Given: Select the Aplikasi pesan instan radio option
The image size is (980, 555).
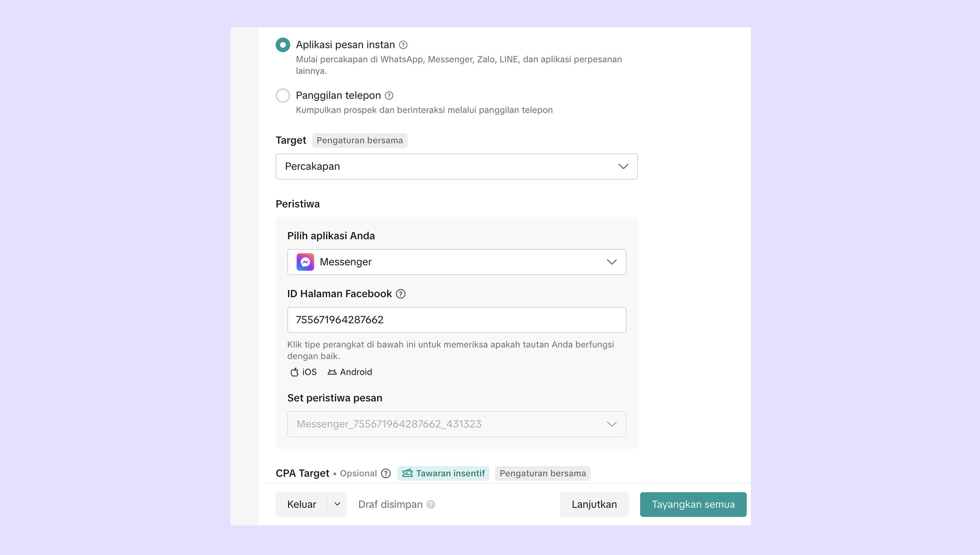Looking at the screenshot, I should pos(283,45).
